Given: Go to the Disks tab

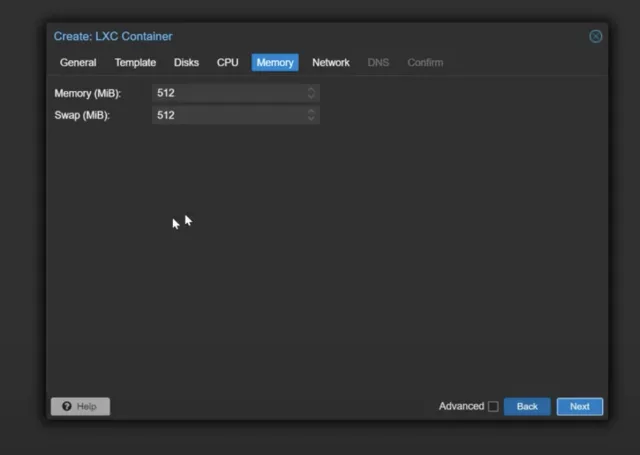Looking at the screenshot, I should [x=186, y=62].
